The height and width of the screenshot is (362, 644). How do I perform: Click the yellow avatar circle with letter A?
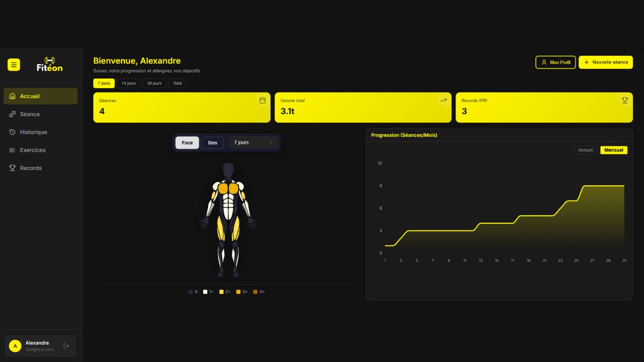[x=15, y=346]
